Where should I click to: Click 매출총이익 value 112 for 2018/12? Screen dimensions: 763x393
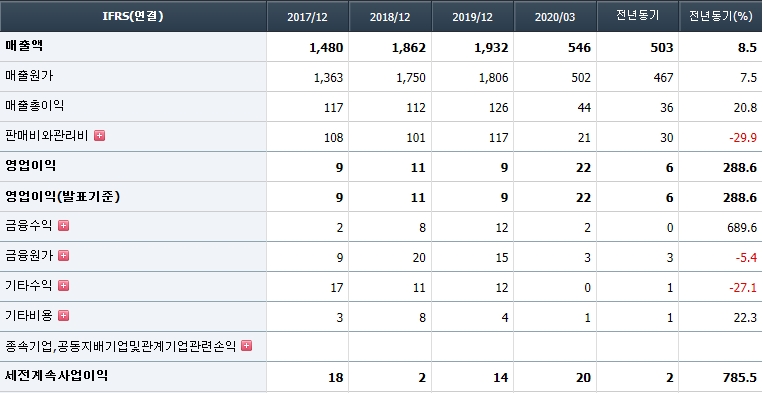pos(416,107)
